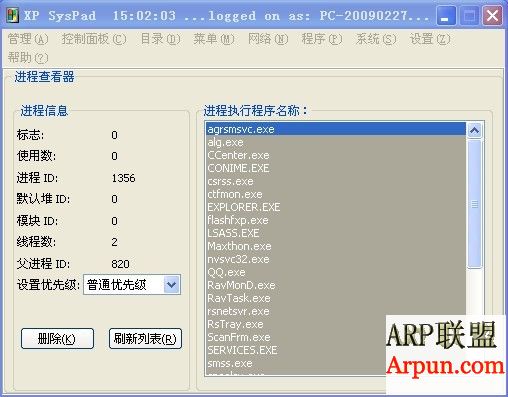Click the thread count value 2

tap(114, 242)
